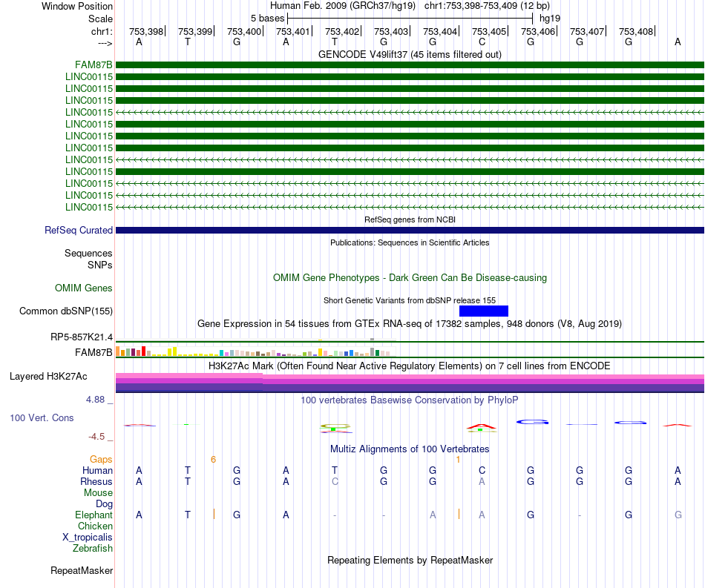Viewport: 705px width, 588px height.
Task: Click the Elephant alignment row label
Action: click(94, 515)
